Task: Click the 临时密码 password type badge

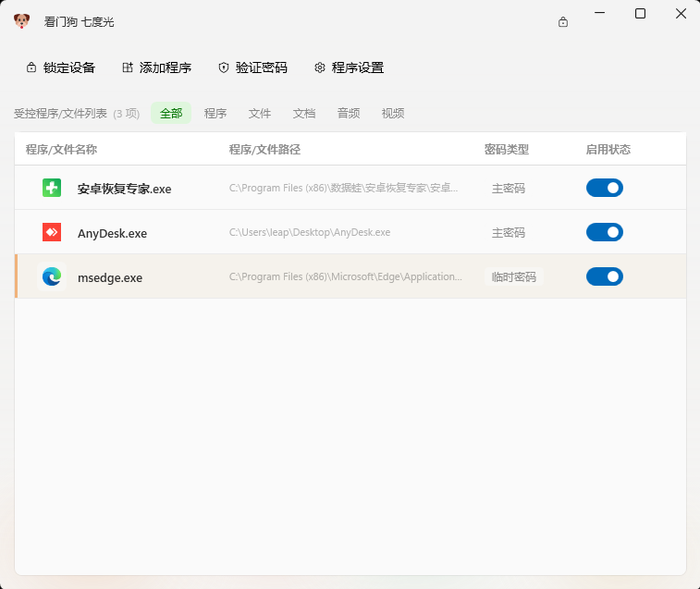Action: (514, 276)
